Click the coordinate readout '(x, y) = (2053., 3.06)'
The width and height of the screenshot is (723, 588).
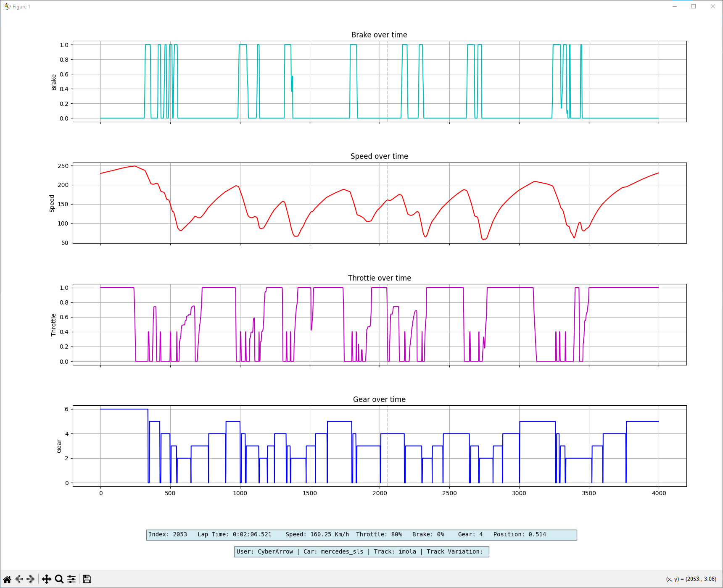691,579
